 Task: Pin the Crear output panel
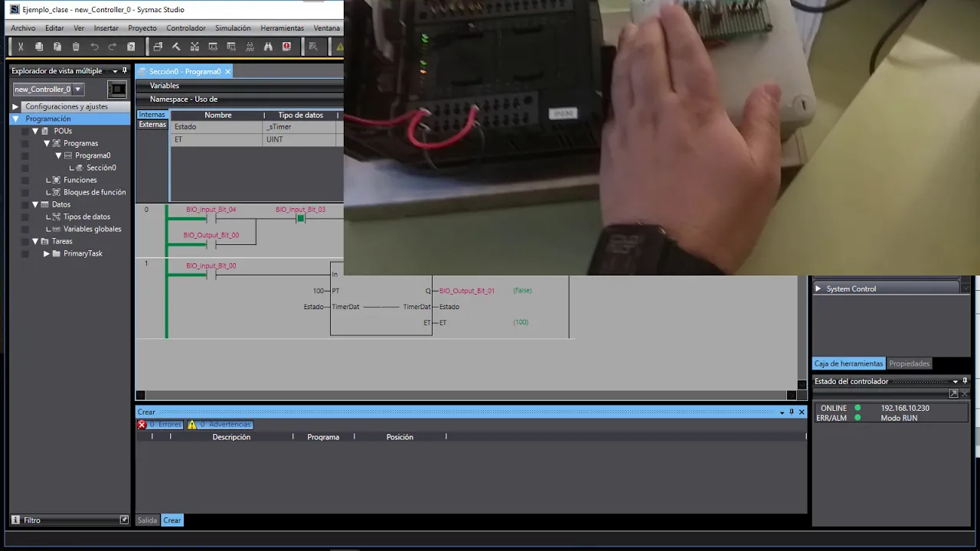pyautogui.click(x=792, y=412)
